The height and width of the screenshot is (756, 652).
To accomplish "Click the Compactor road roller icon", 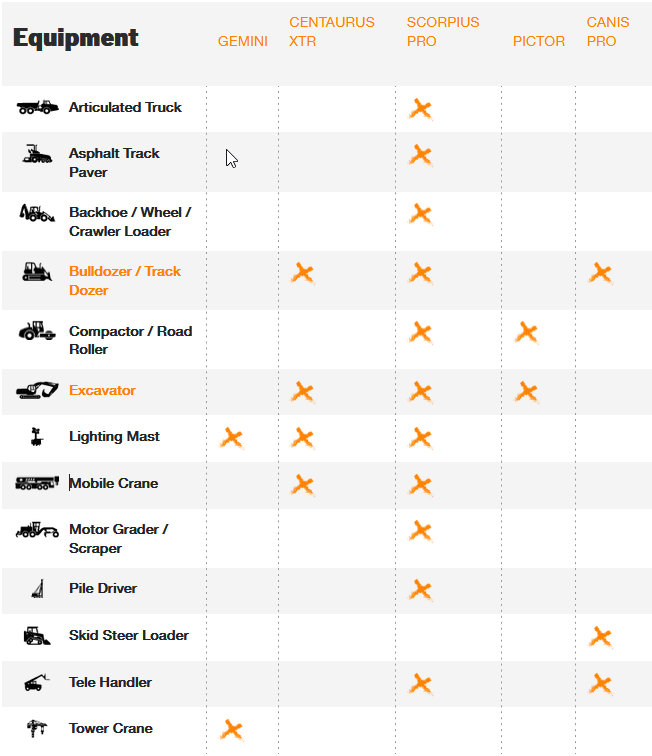I will [37, 331].
